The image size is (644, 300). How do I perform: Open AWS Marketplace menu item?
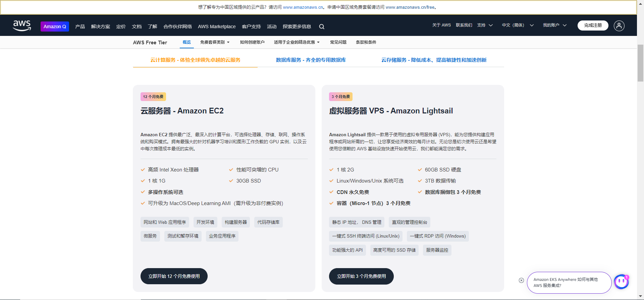click(x=217, y=27)
